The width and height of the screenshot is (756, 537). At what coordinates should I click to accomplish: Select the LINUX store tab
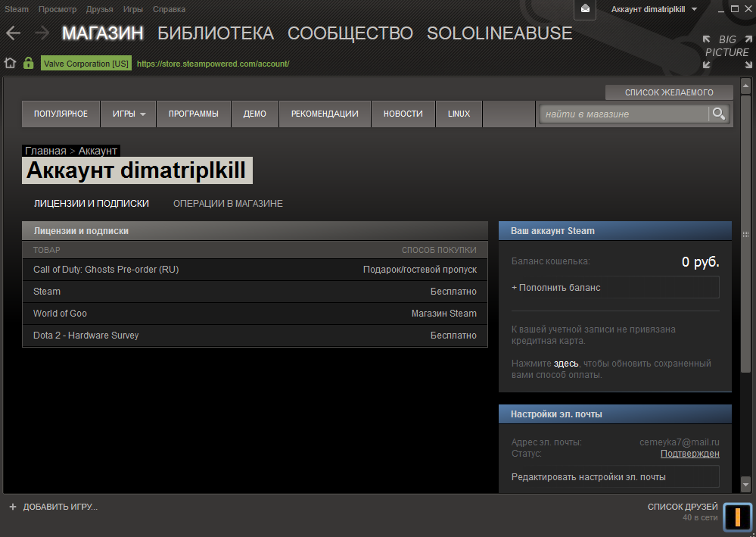coord(459,114)
